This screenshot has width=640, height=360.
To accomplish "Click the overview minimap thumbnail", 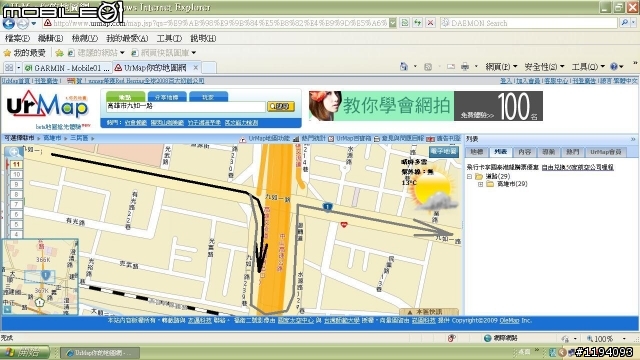I will (40, 277).
